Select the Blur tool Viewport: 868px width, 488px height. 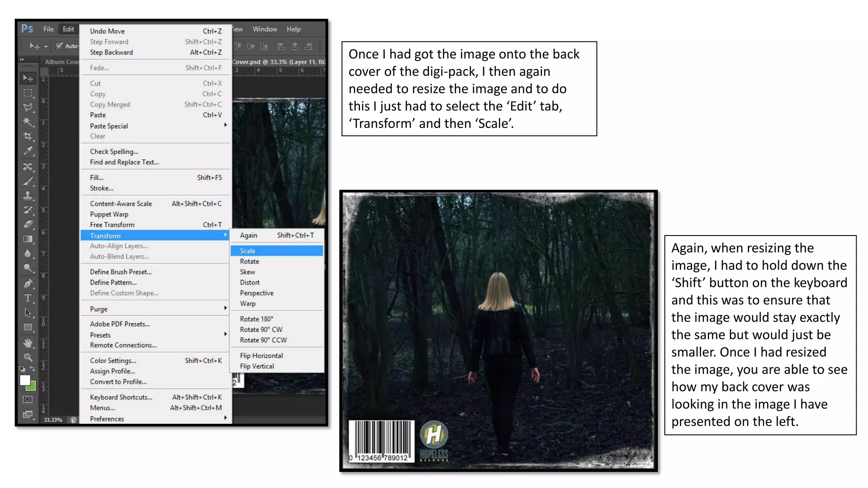pyautogui.click(x=28, y=254)
